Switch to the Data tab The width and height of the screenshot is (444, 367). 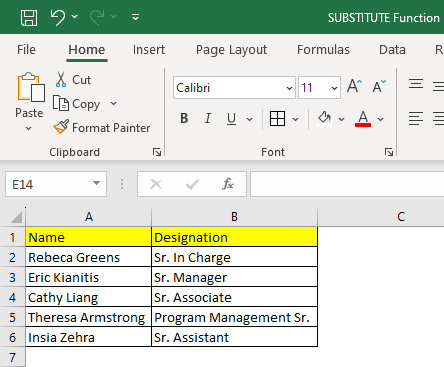click(x=392, y=50)
